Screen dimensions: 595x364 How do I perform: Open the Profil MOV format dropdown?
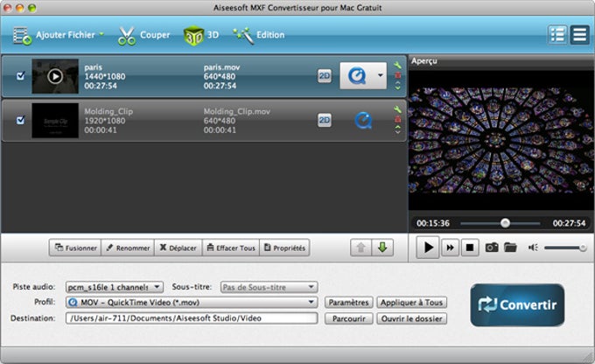point(192,303)
